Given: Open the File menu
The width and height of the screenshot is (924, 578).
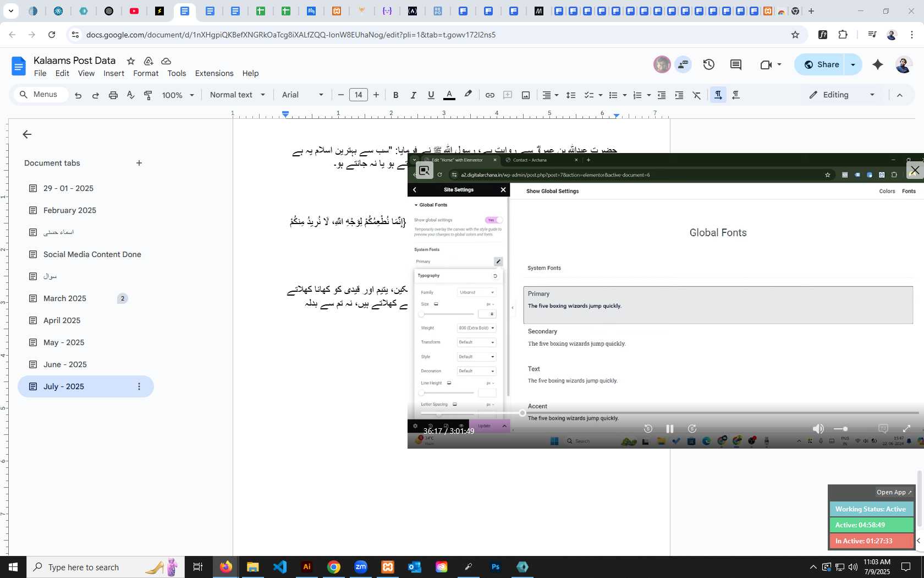Looking at the screenshot, I should point(40,73).
